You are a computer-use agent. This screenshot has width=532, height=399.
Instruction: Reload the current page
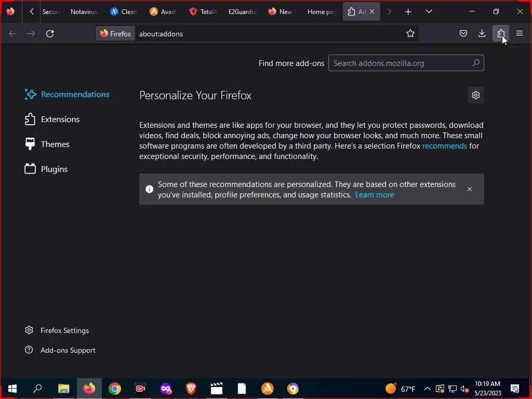[50, 34]
